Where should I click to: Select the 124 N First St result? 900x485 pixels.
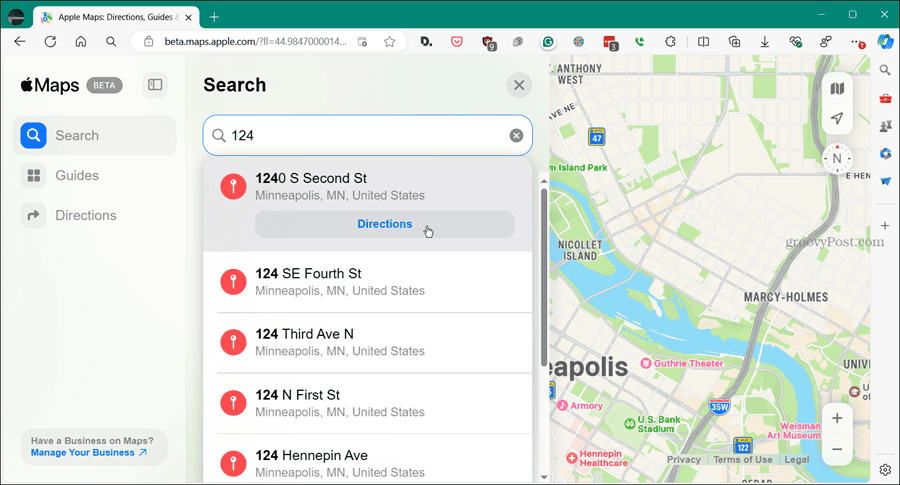[x=367, y=403]
